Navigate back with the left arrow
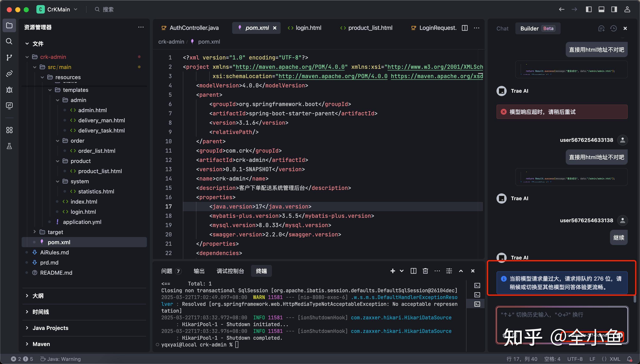Image resolution: width=640 pixels, height=364 pixels. tap(561, 10)
